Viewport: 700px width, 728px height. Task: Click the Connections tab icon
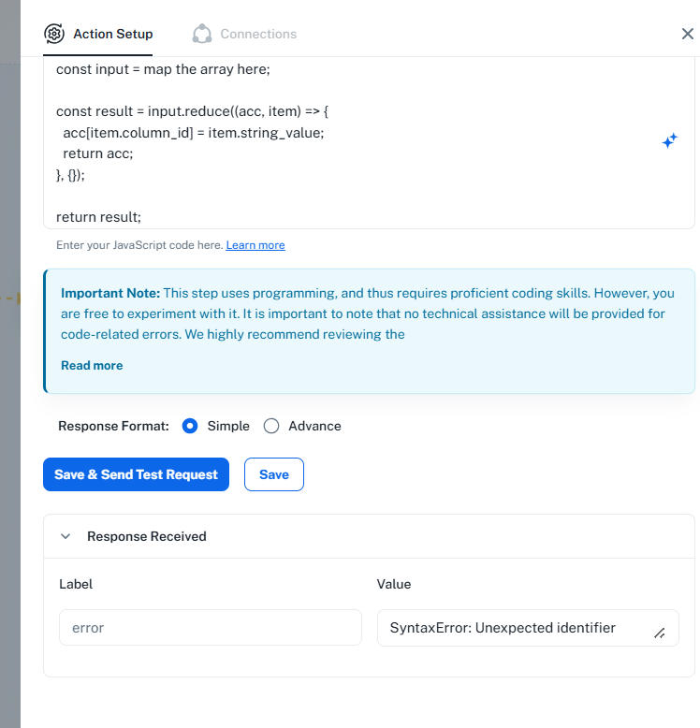click(x=202, y=34)
